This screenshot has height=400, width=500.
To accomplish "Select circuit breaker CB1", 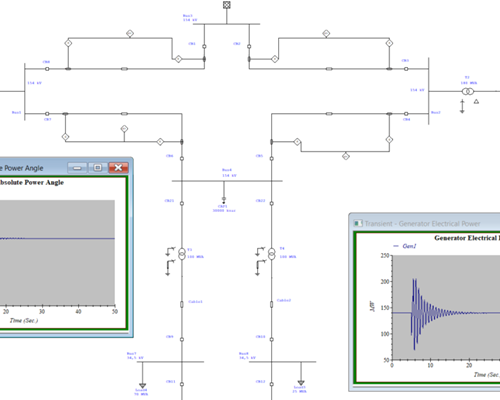I will point(204,47).
